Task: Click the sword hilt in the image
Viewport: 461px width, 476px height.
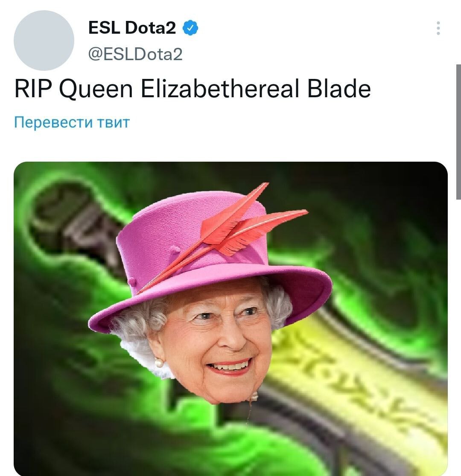Action: click(x=76, y=225)
